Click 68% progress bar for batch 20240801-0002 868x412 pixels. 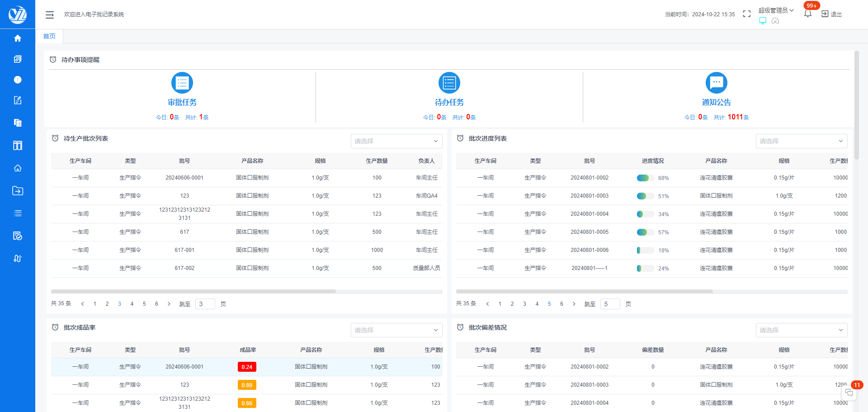pyautogui.click(x=646, y=178)
